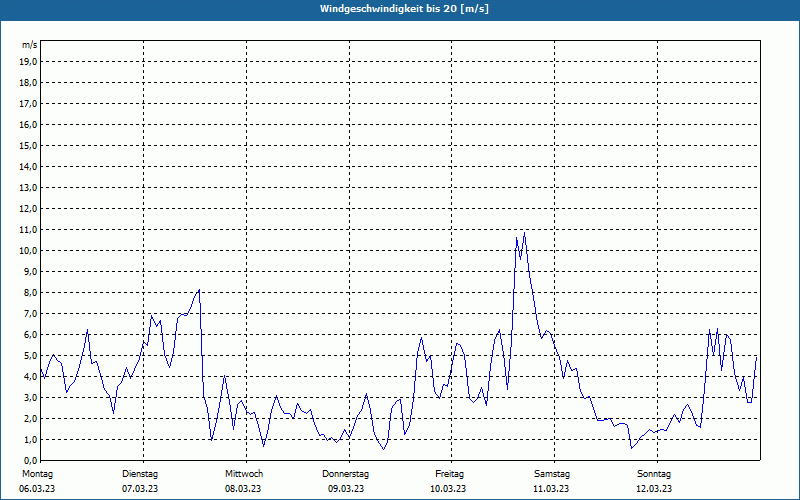This screenshot has width=800, height=500.
Task: Select the 17,0 y-axis label
Action: [x=28, y=104]
